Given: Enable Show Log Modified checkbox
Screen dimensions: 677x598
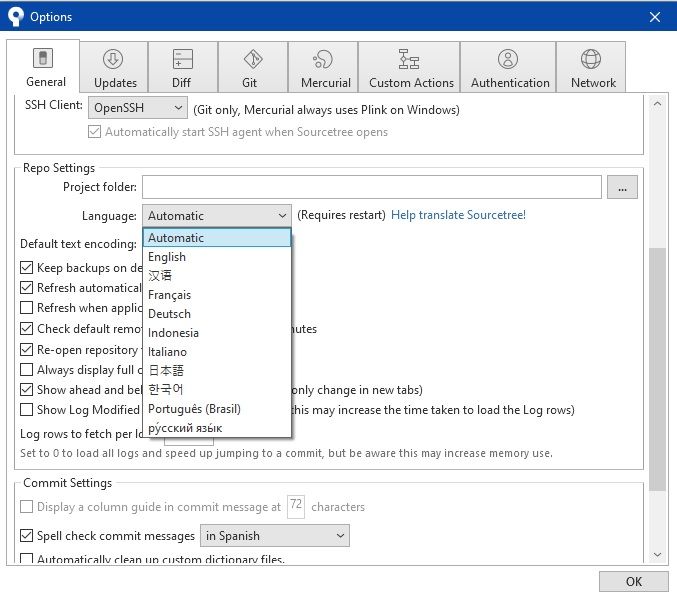Looking at the screenshot, I should point(27,410).
